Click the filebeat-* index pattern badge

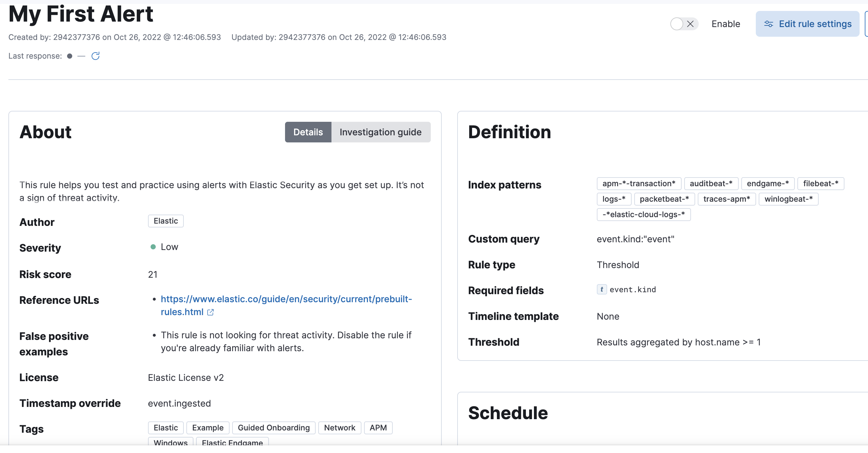[820, 184]
